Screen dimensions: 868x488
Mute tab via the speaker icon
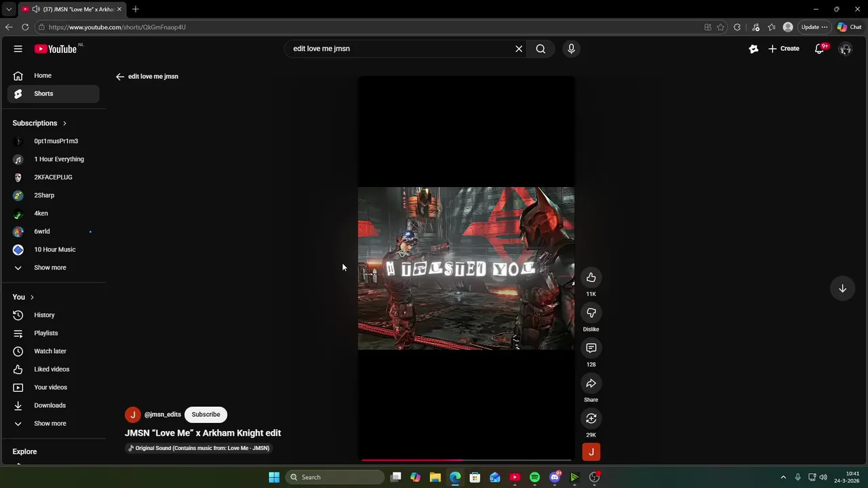coord(35,9)
